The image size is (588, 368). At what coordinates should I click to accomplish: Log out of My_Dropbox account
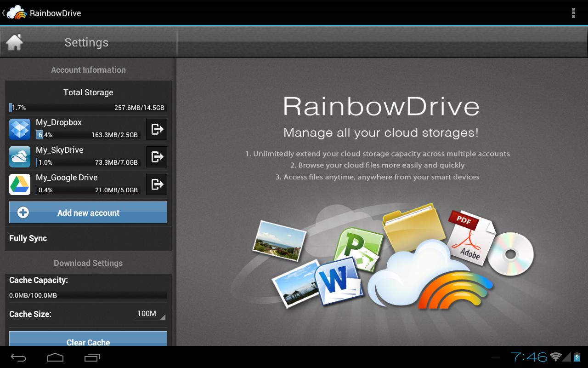(157, 129)
